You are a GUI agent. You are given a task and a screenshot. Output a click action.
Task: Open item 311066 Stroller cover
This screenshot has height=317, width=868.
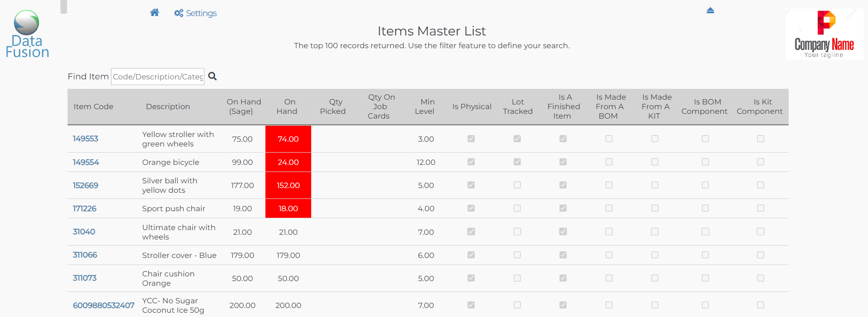[85, 255]
